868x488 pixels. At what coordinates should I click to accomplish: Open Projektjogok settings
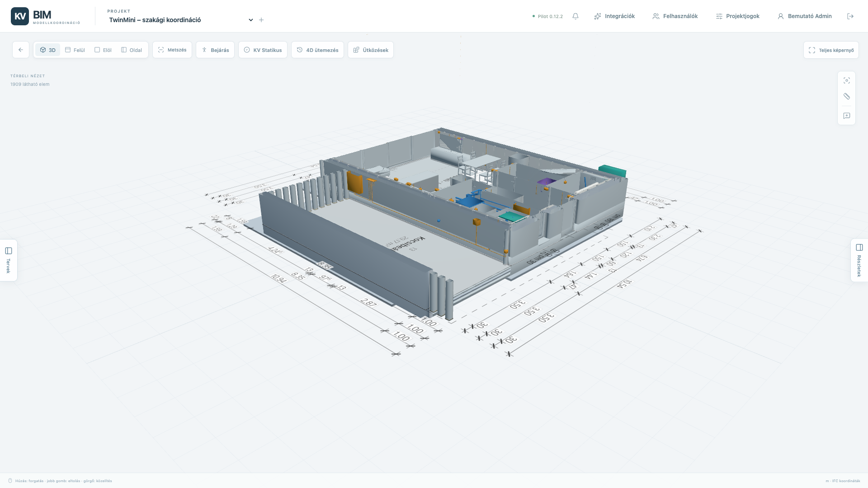[737, 16]
